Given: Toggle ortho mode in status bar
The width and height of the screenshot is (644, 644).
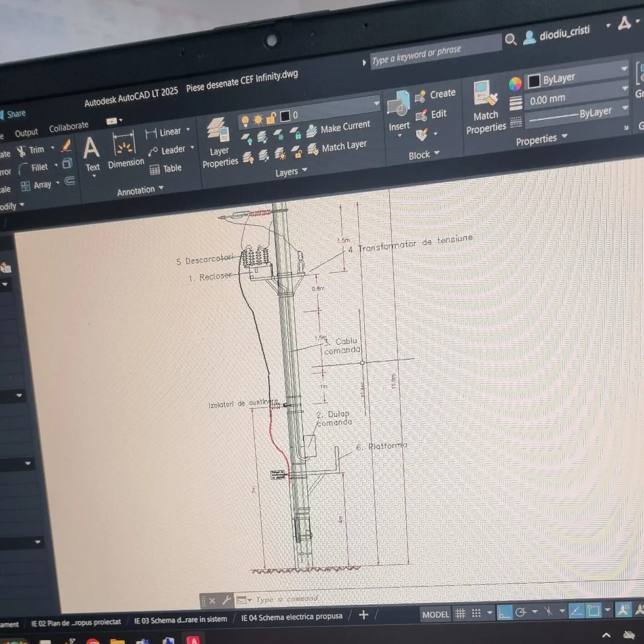Looking at the screenshot, I should [x=504, y=613].
